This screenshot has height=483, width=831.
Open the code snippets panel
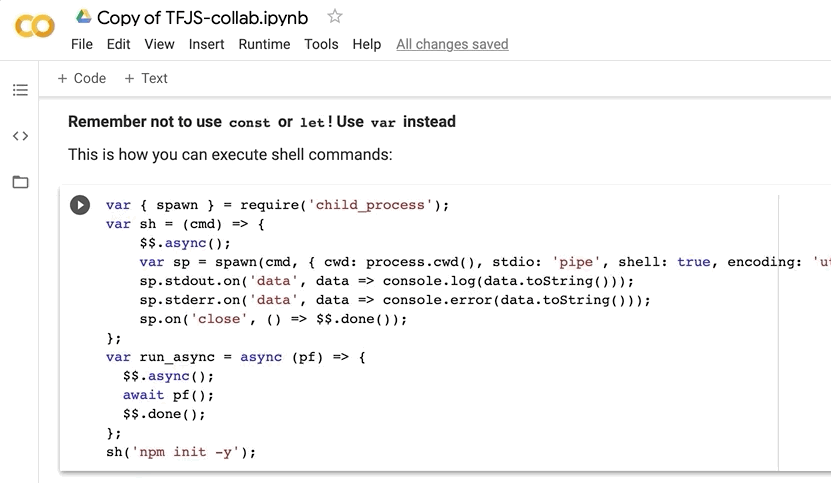[x=20, y=136]
